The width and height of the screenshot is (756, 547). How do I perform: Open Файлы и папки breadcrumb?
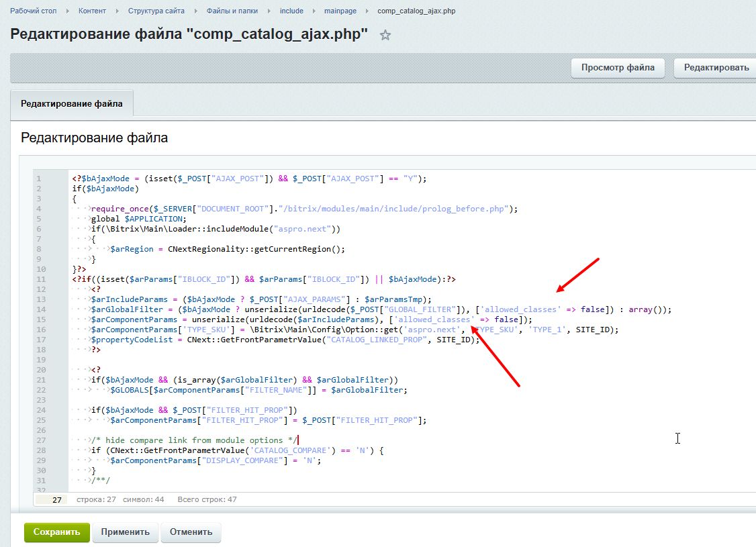tap(232, 11)
